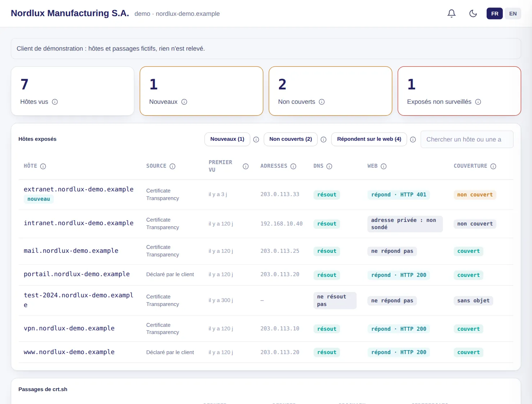This screenshot has height=404, width=532.
Task: Click the sans objet coverage badge
Action: coord(473,301)
